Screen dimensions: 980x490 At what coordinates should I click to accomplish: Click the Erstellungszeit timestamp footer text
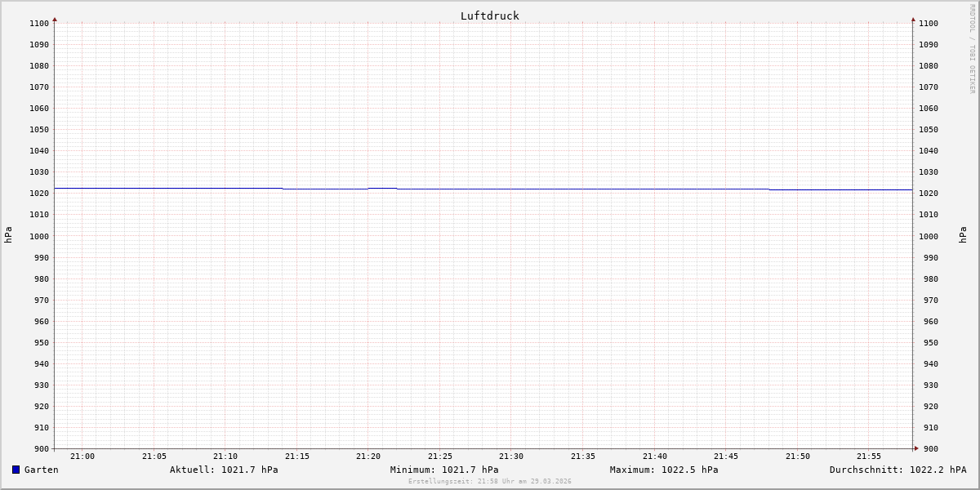click(x=490, y=481)
